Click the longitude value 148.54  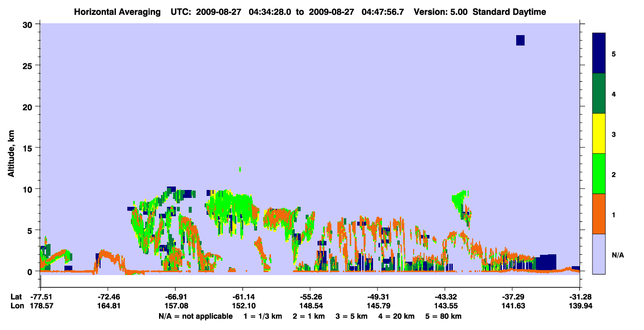coord(310,306)
